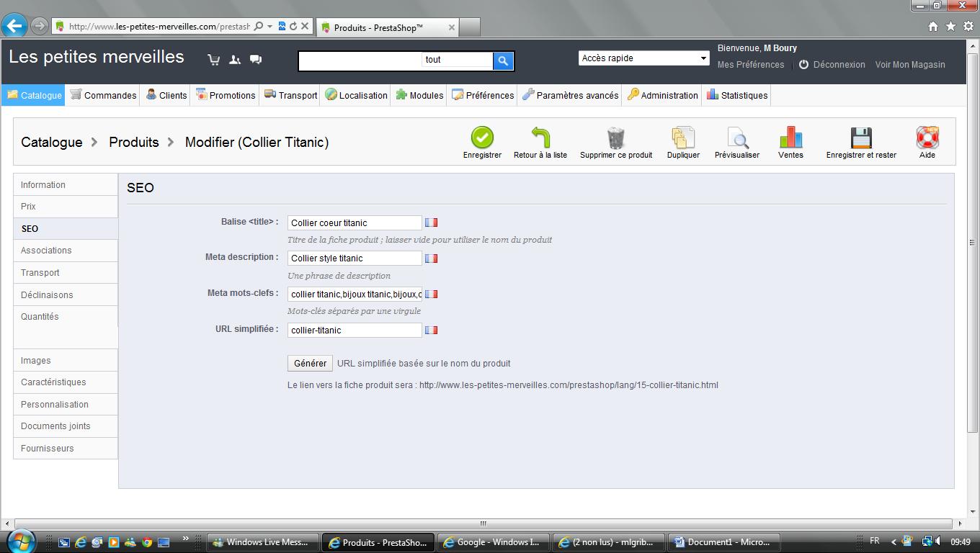The image size is (980, 553).
Task: Click Enregistrer et rester floppy disk icon
Action: (861, 137)
